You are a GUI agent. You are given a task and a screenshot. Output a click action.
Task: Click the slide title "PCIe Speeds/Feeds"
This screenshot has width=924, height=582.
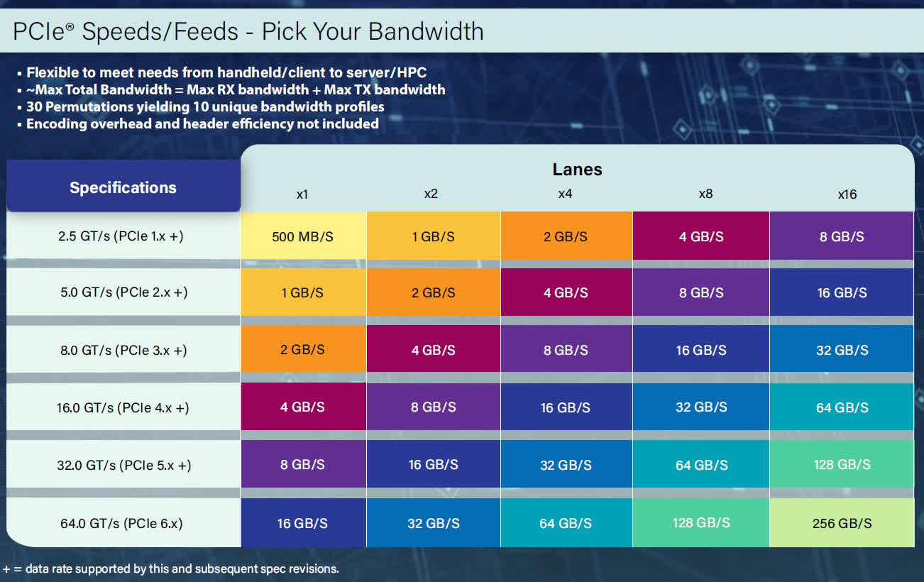click(248, 31)
